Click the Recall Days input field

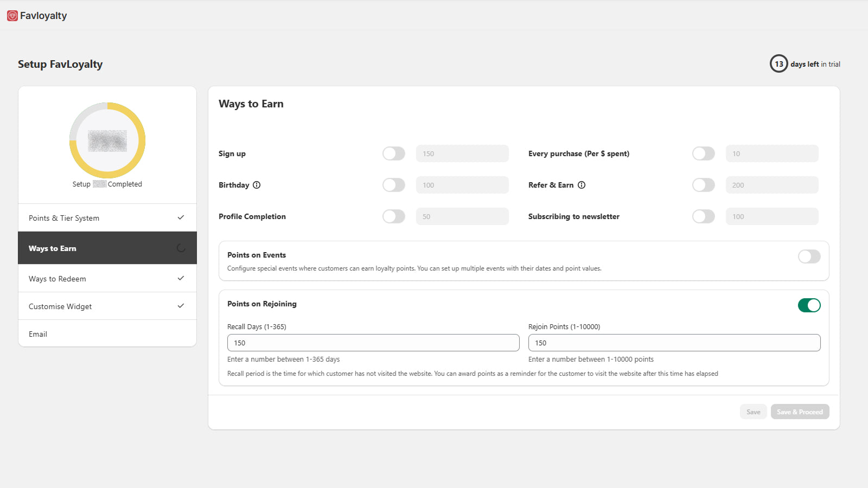pos(373,342)
